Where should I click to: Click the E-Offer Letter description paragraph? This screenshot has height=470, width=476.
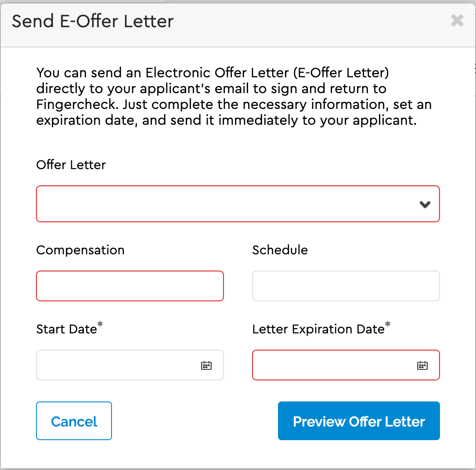coord(234,97)
